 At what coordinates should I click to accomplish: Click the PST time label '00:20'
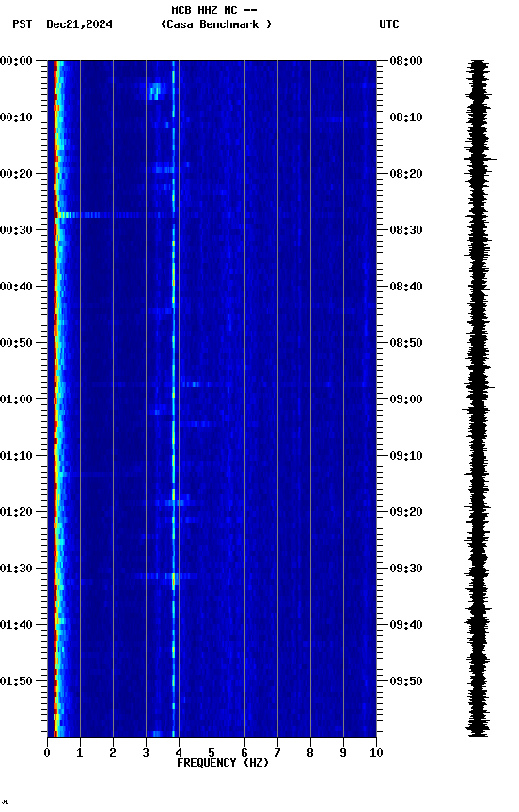(x=16, y=174)
